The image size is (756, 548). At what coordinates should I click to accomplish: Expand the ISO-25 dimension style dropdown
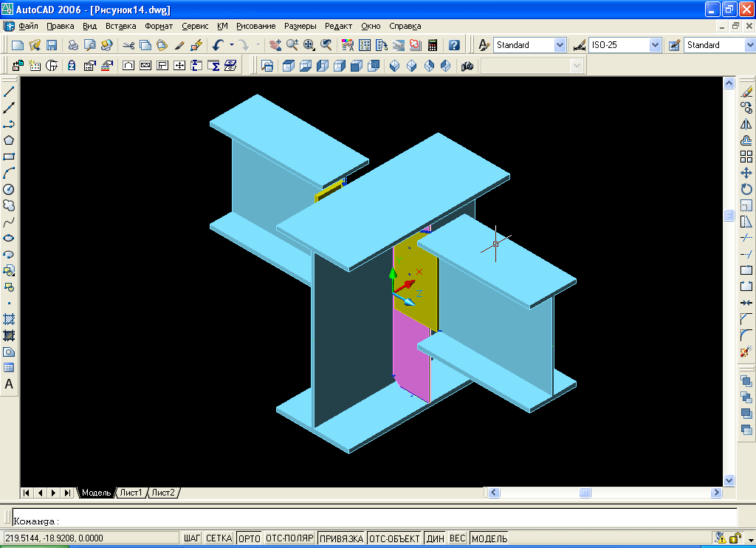(x=654, y=45)
